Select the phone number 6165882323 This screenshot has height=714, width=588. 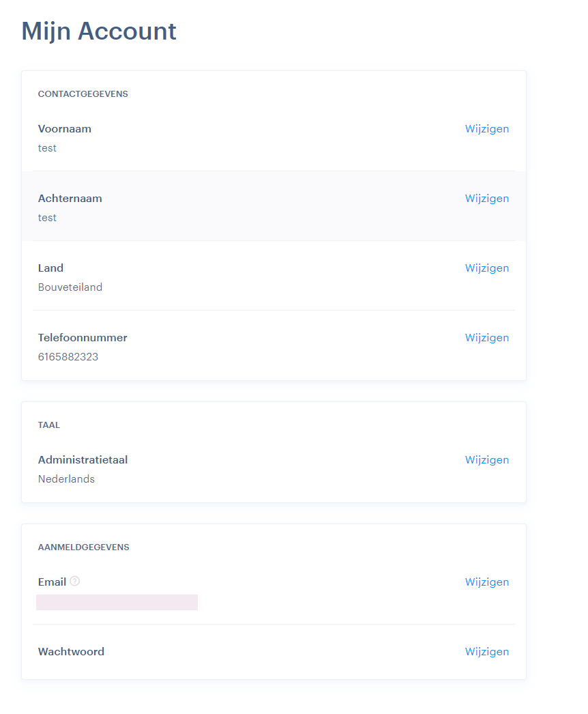pos(68,357)
